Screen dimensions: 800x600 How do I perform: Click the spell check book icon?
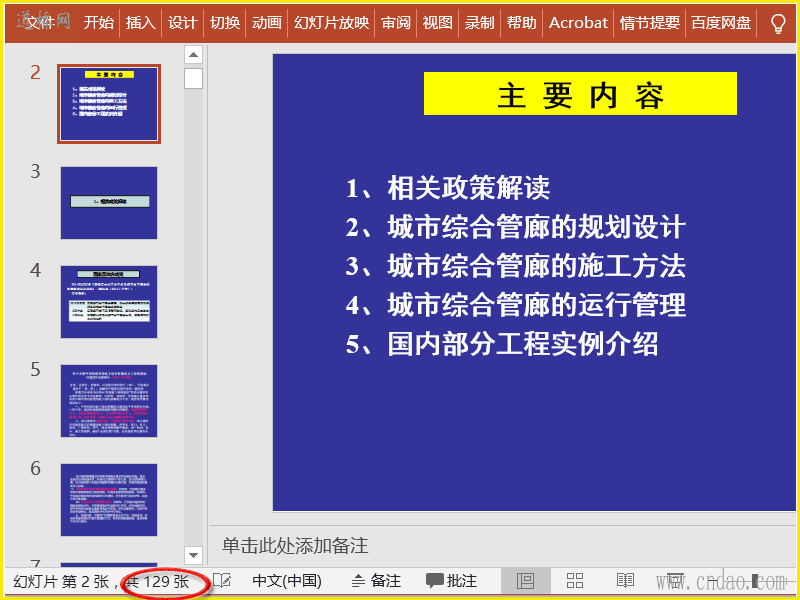click(221, 580)
